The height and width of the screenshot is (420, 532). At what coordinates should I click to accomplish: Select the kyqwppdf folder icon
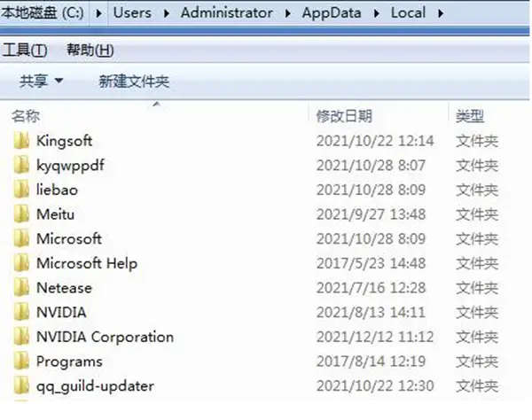(x=21, y=166)
